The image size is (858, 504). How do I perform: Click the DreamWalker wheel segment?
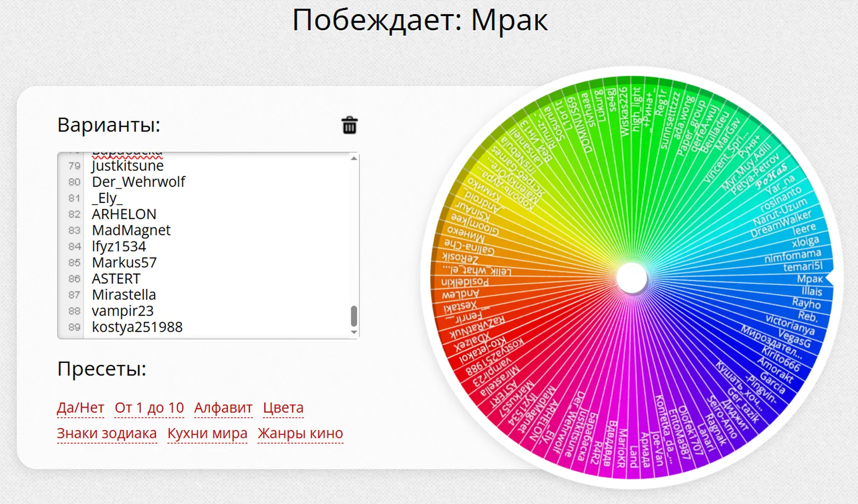[x=781, y=224]
